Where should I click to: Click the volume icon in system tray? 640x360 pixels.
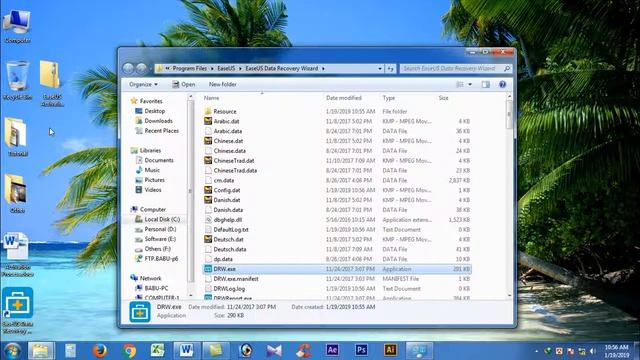tap(593, 351)
